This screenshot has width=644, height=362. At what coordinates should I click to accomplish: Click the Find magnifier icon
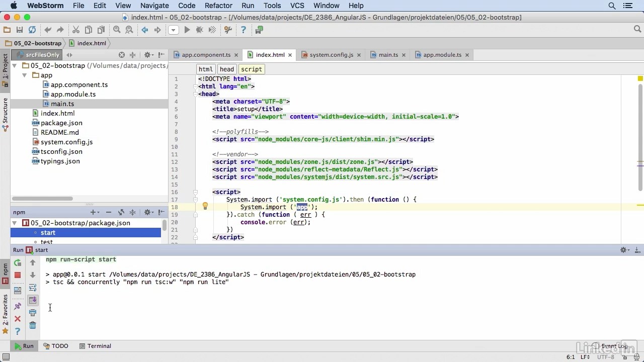tap(117, 30)
